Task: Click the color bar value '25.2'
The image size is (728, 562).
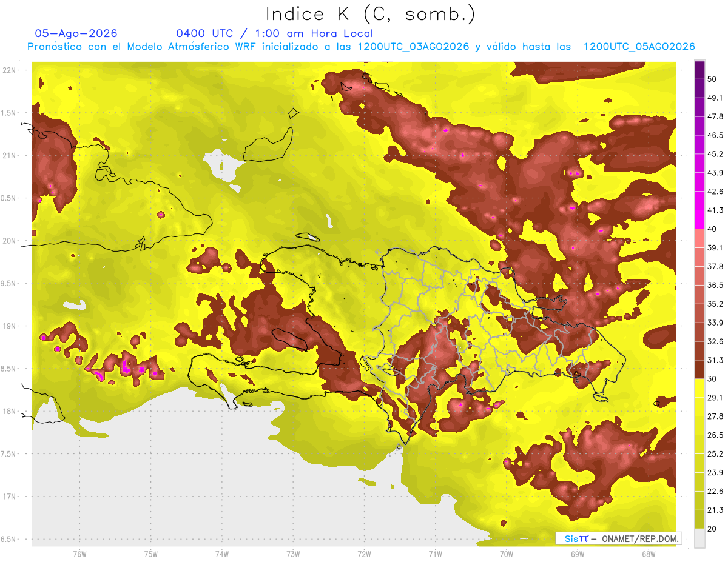Action: pyautogui.click(x=715, y=454)
